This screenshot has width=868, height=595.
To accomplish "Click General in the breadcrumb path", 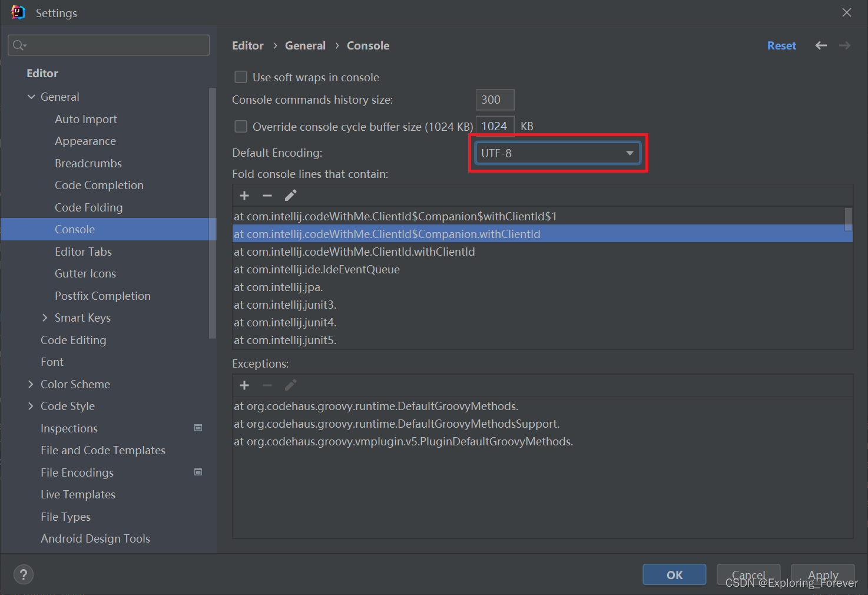I will [305, 45].
